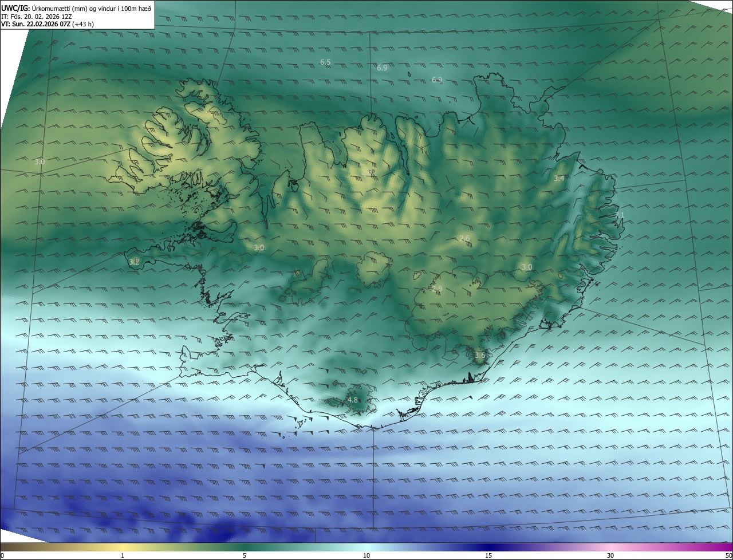733x560 pixels.
Task: Click the 6.5 value label on the map
Action: pyautogui.click(x=325, y=62)
